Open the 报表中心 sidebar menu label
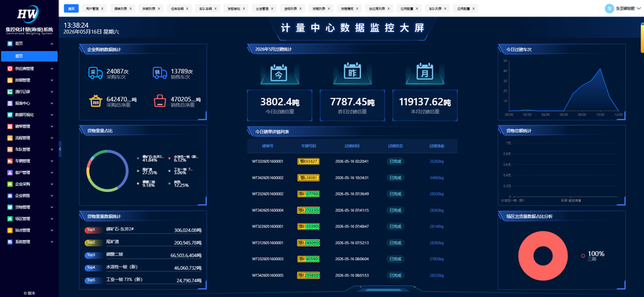The width and height of the screenshot is (644, 297). pyautogui.click(x=22, y=103)
